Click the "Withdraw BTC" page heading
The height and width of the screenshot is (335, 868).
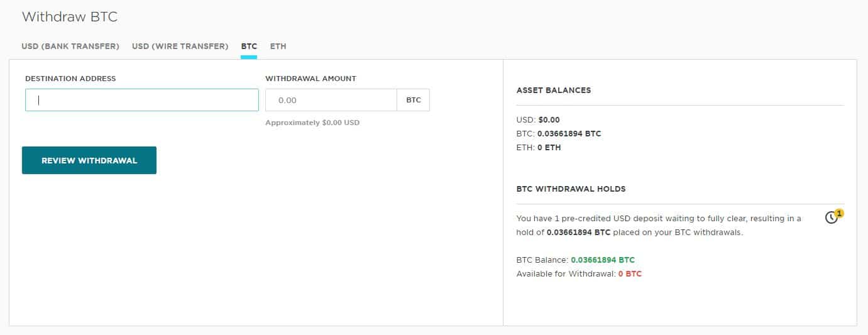pos(70,17)
